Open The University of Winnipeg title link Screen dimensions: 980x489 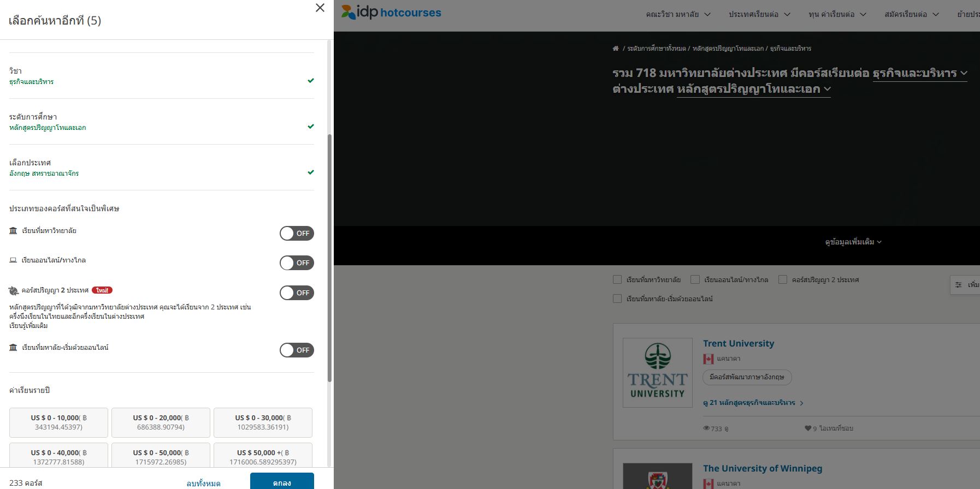point(763,468)
